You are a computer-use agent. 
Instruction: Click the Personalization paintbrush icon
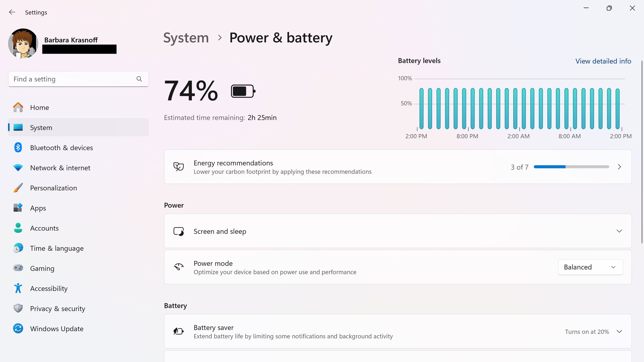[x=18, y=187]
